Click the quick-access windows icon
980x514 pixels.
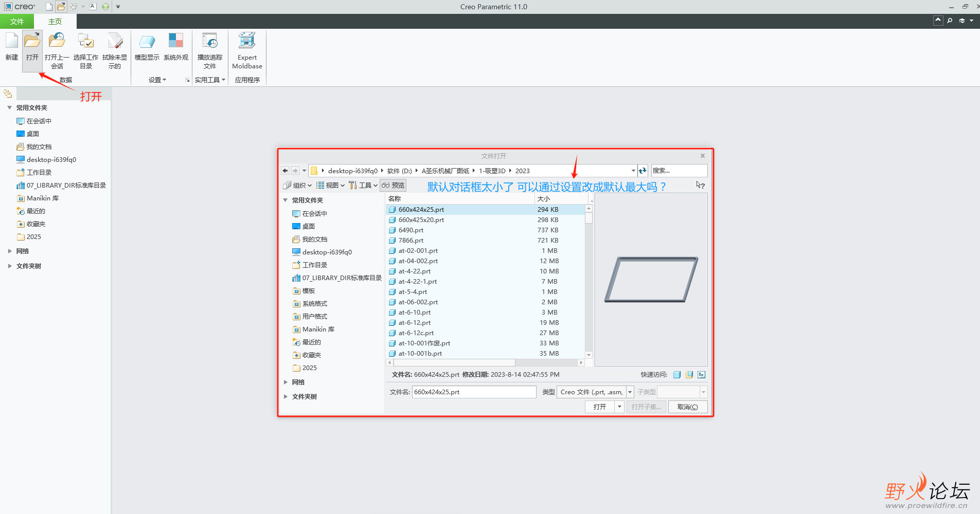coord(74,7)
